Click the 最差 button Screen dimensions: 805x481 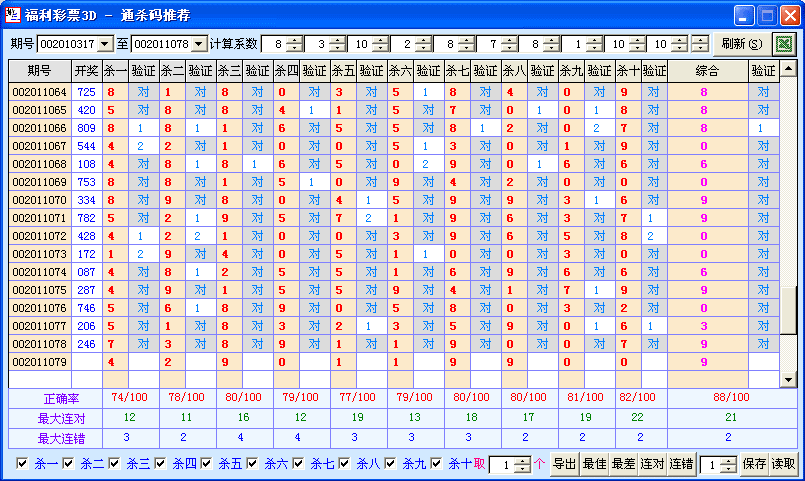point(623,464)
